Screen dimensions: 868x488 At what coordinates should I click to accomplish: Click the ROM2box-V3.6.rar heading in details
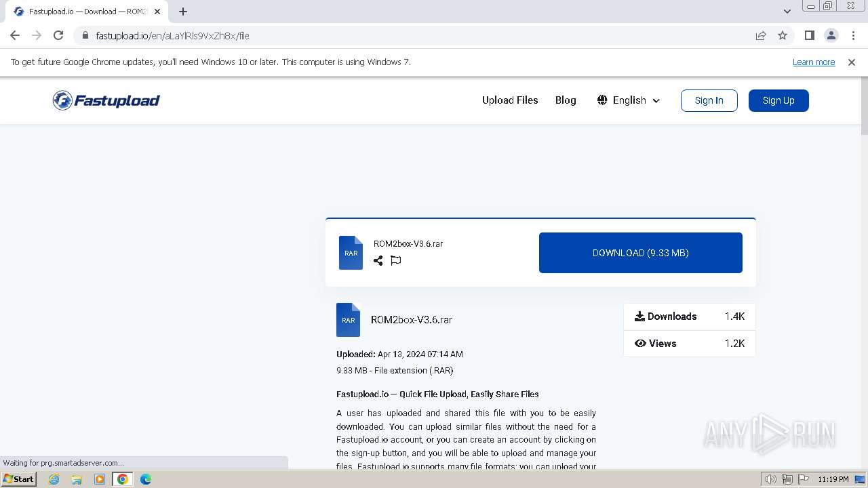pos(412,320)
